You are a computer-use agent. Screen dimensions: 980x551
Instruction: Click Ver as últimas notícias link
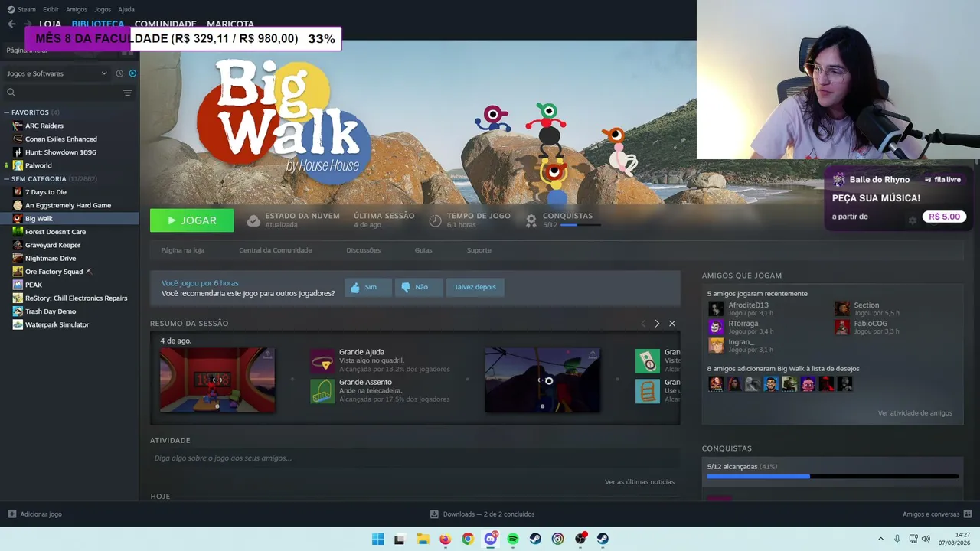(639, 482)
